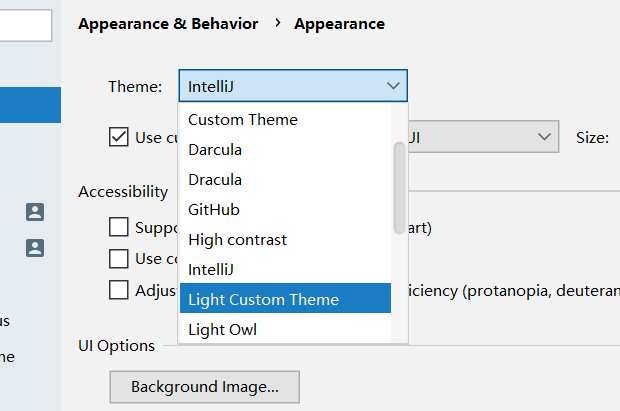
Task: Uncheck the checked checkbox below Theme label
Action: [119, 137]
